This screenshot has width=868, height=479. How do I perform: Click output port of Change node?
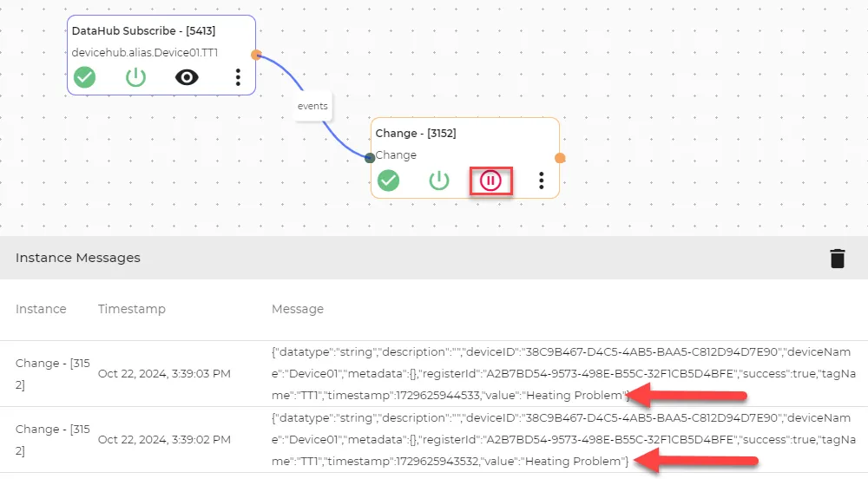560,158
